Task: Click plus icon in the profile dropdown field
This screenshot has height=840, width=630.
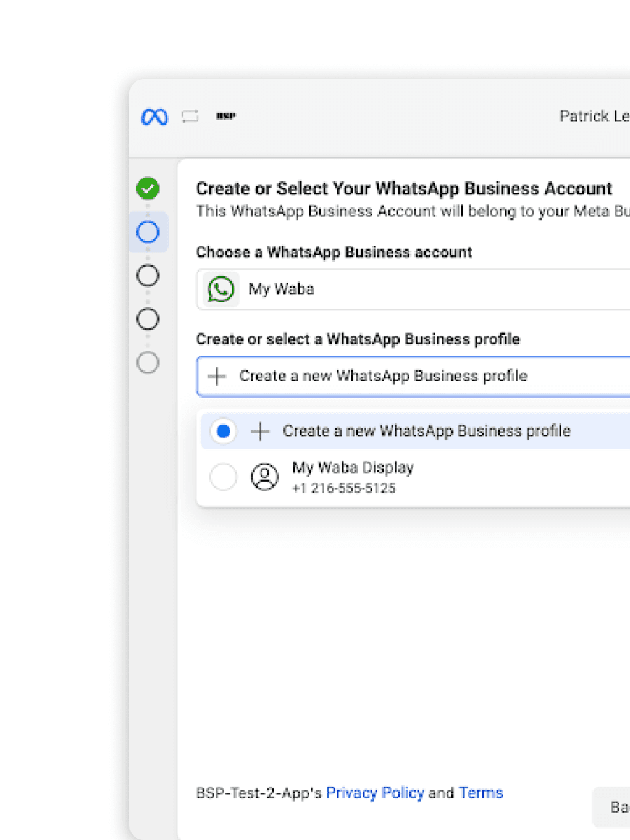Action: (x=217, y=377)
